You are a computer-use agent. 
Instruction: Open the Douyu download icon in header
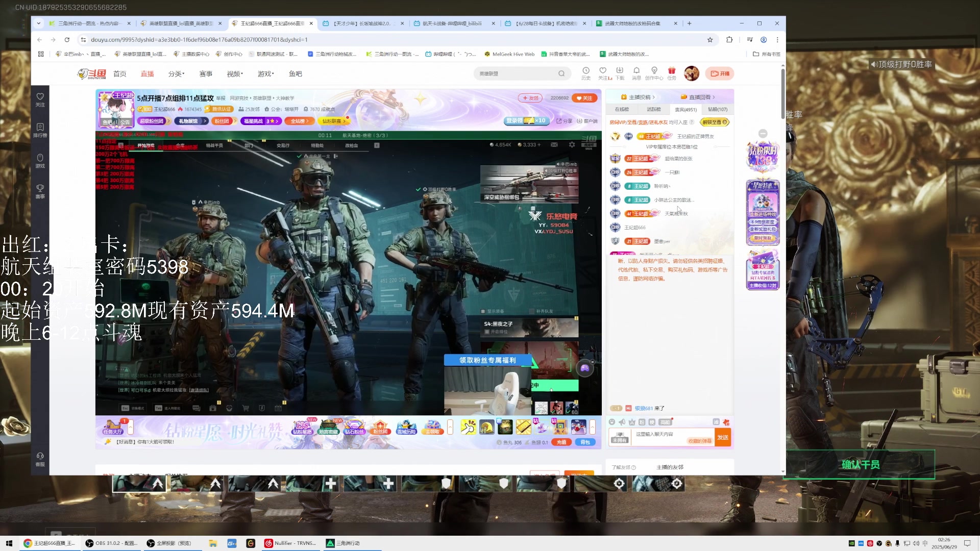pos(620,71)
